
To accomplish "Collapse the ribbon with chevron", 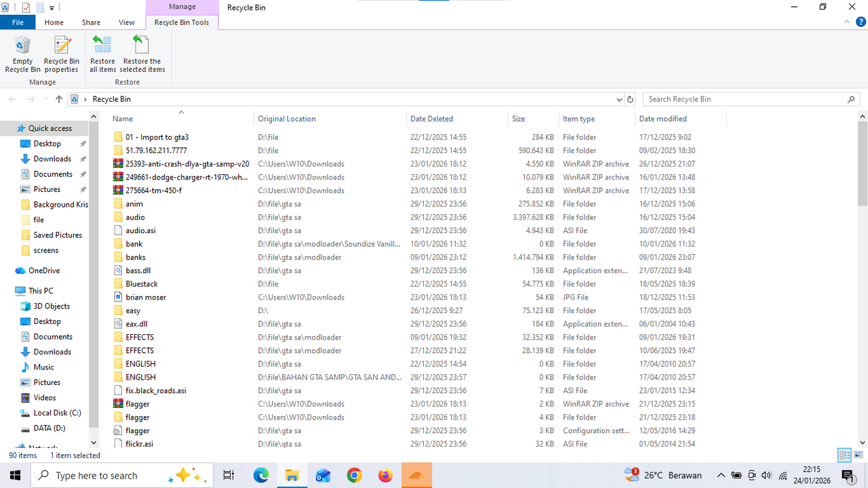I will coord(848,22).
